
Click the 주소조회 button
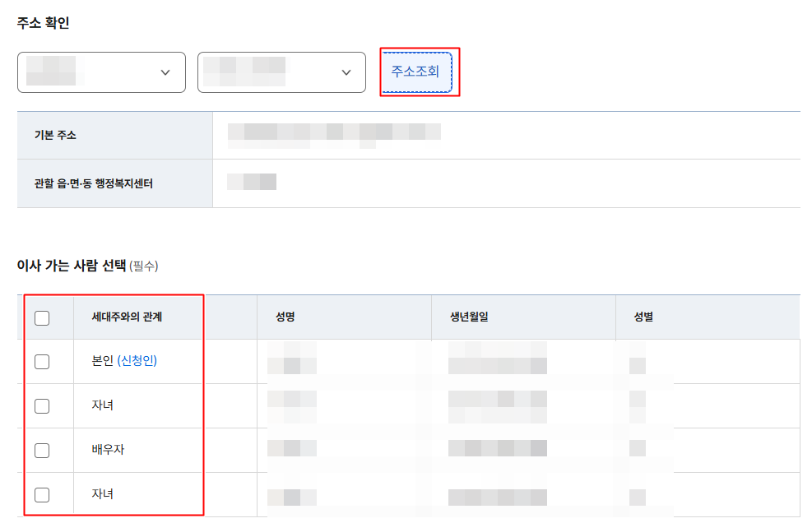point(415,72)
